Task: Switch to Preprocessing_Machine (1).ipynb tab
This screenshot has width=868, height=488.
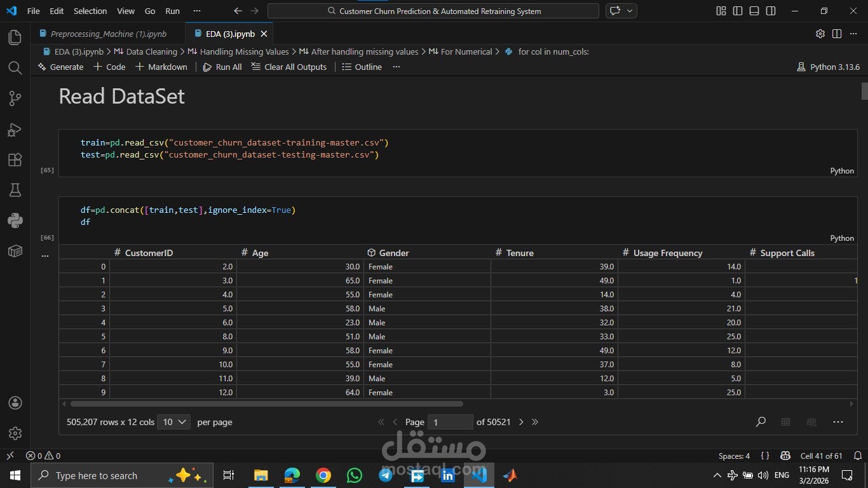Action: click(108, 34)
